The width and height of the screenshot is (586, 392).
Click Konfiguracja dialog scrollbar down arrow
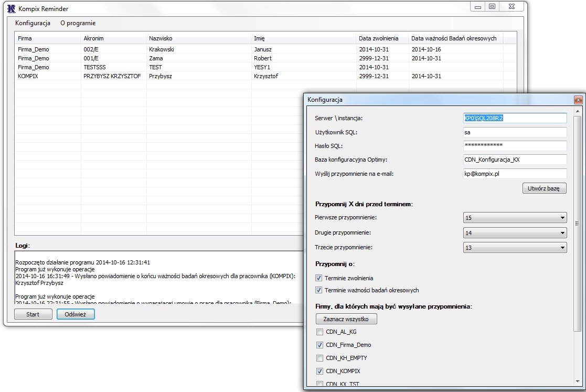coord(578,382)
